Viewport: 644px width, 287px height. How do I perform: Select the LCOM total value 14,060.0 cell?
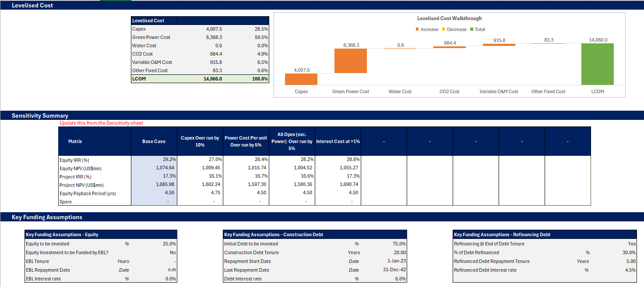[200, 79]
